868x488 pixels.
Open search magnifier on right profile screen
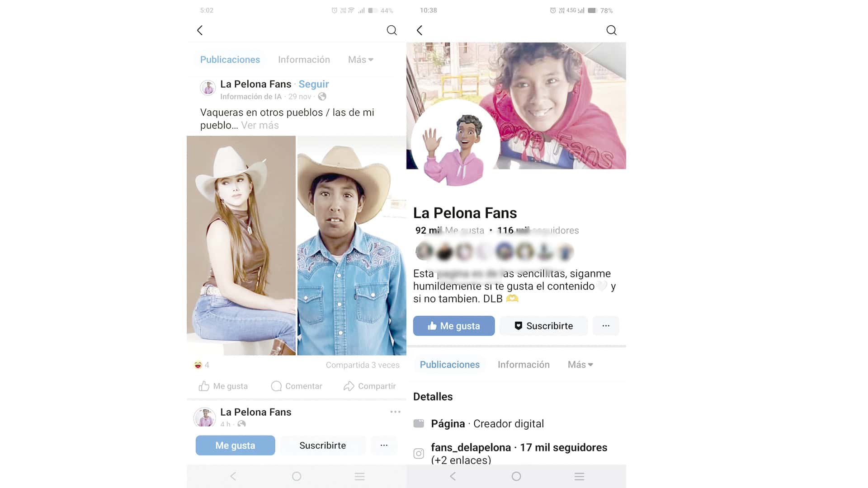(611, 30)
